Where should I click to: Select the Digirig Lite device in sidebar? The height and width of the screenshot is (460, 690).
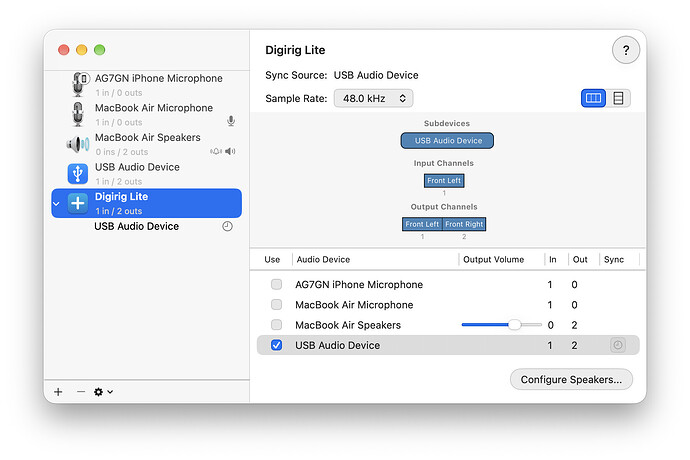(147, 203)
